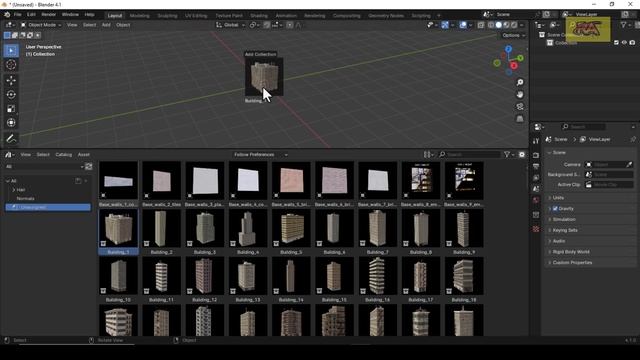The height and width of the screenshot is (360, 640).
Task: Toggle viewport snapping magnet
Action: [267, 25]
